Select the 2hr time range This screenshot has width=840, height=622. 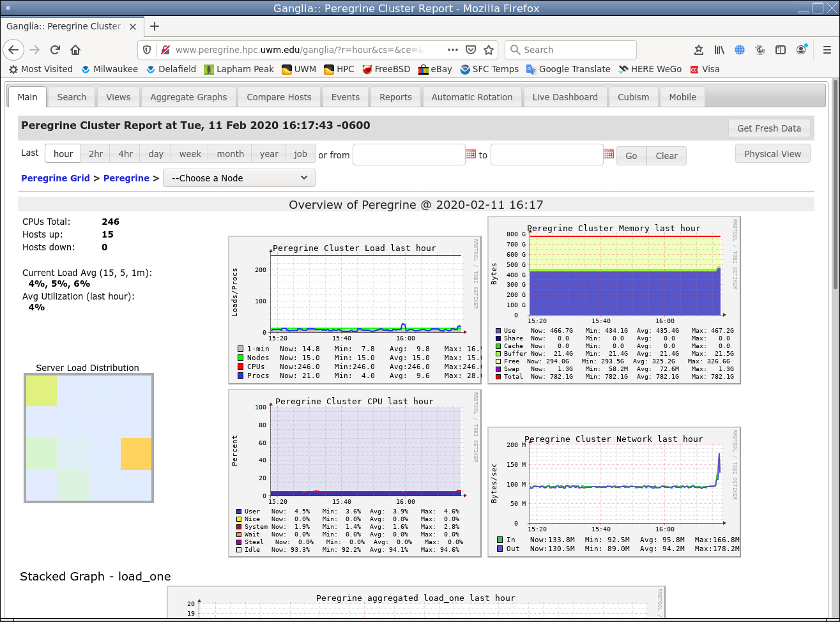96,154
